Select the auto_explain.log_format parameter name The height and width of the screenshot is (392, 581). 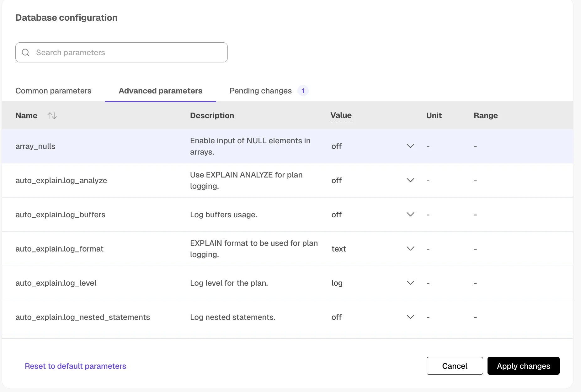coord(59,249)
